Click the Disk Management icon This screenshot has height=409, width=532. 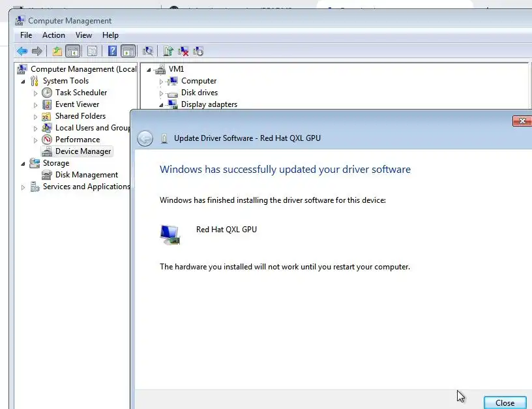(x=47, y=175)
